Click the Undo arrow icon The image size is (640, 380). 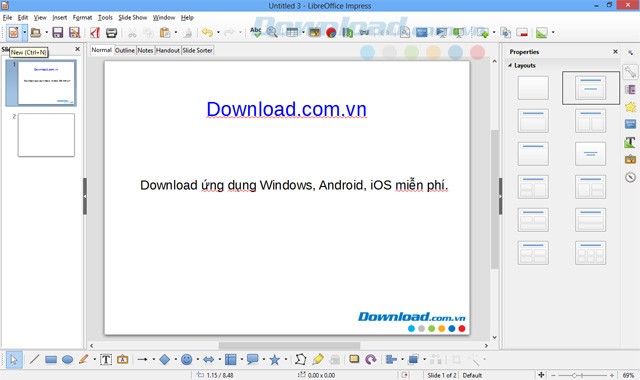(208, 32)
